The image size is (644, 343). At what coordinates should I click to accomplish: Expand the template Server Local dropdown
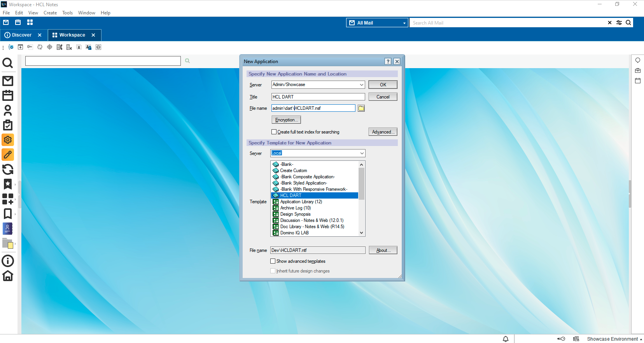point(362,153)
